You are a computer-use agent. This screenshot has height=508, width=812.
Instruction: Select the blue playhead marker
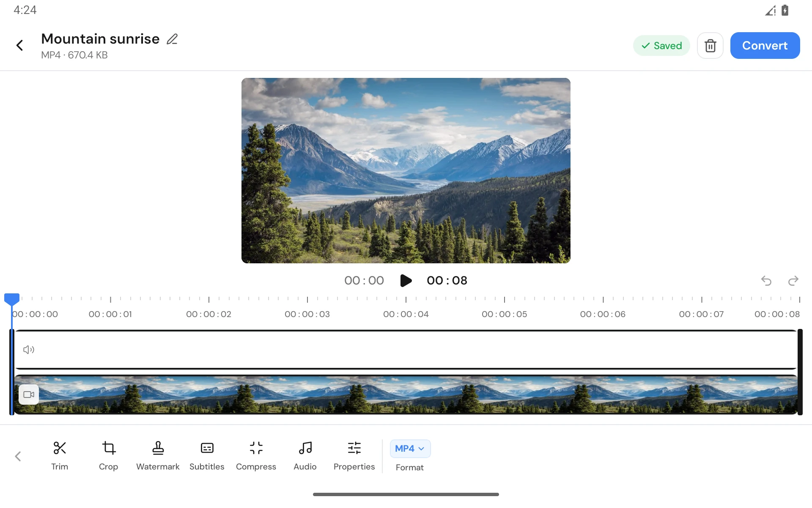12,299
